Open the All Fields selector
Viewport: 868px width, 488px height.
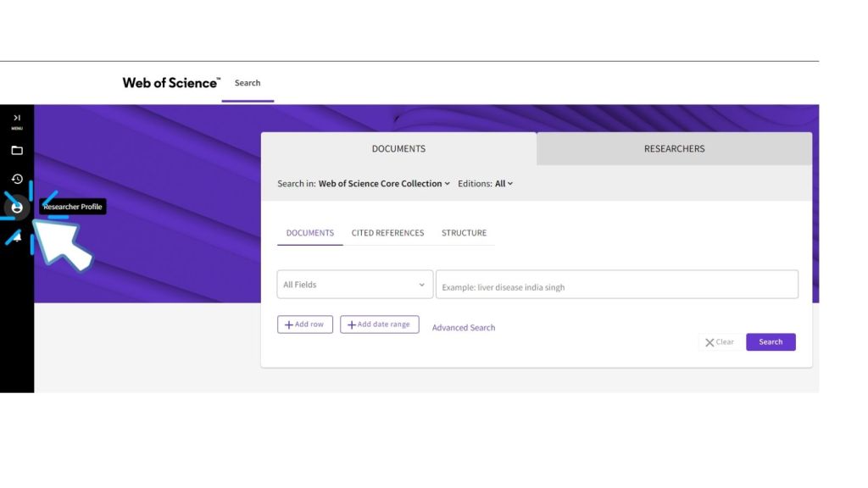point(354,285)
